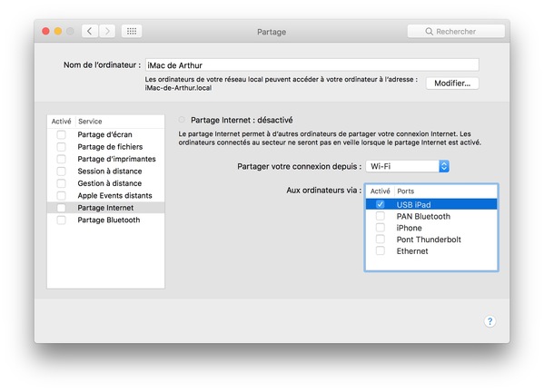This screenshot has height=392, width=544.
Task: Go forward with the right chevron button
Action: 107,31
